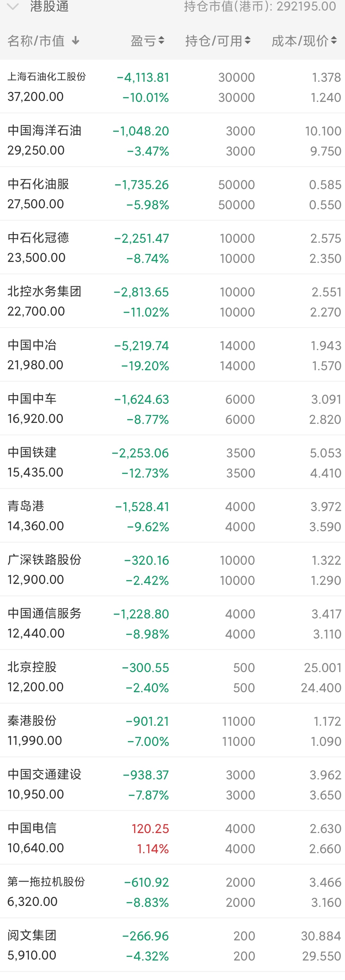Sort by 持仓/可用 column arrows
This screenshot has height=980, width=345.
pyautogui.click(x=248, y=40)
